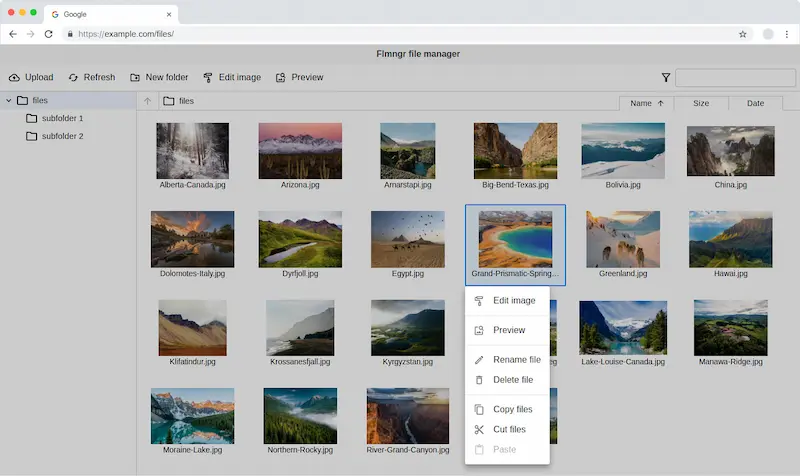Click the filter search input field
800x476 pixels.
[x=735, y=78]
